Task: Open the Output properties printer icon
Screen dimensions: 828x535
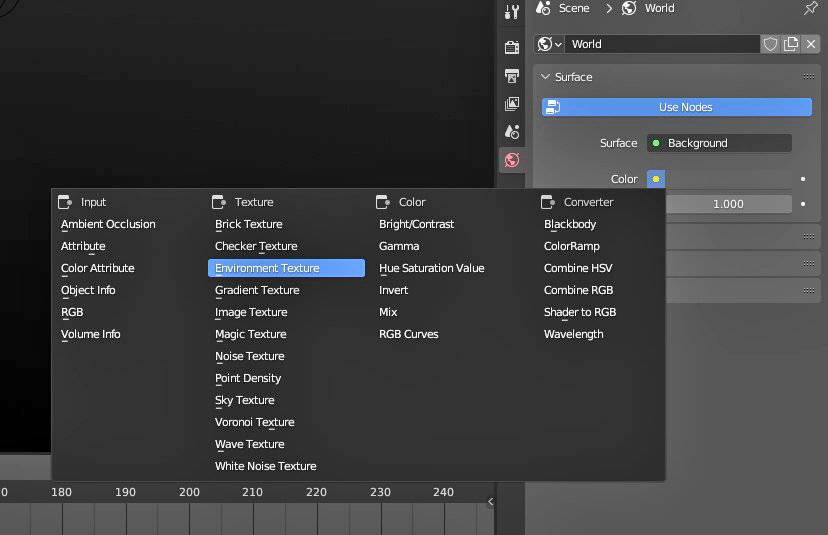Action: pyautogui.click(x=512, y=76)
